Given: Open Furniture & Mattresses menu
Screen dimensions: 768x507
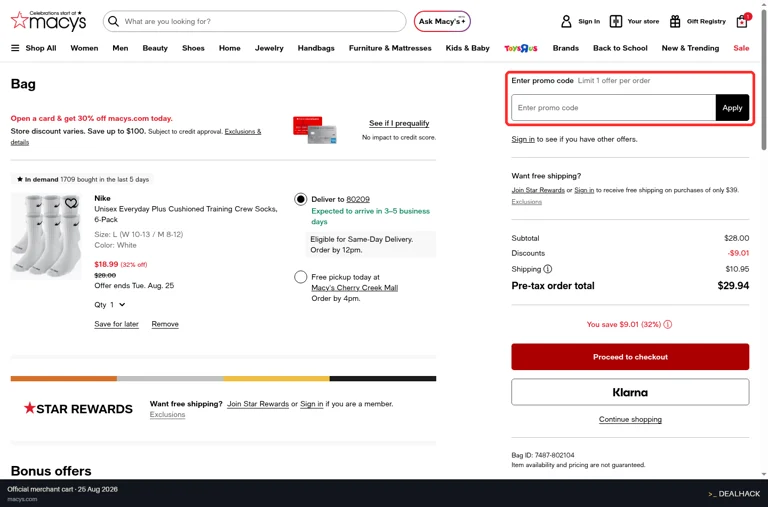Looking at the screenshot, I should click(x=390, y=48).
